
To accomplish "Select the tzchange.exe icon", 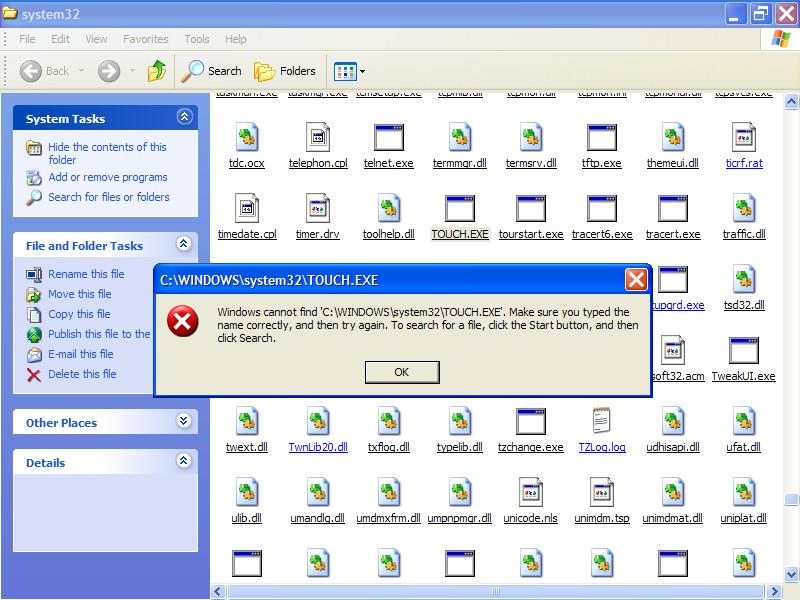I will coord(531,421).
